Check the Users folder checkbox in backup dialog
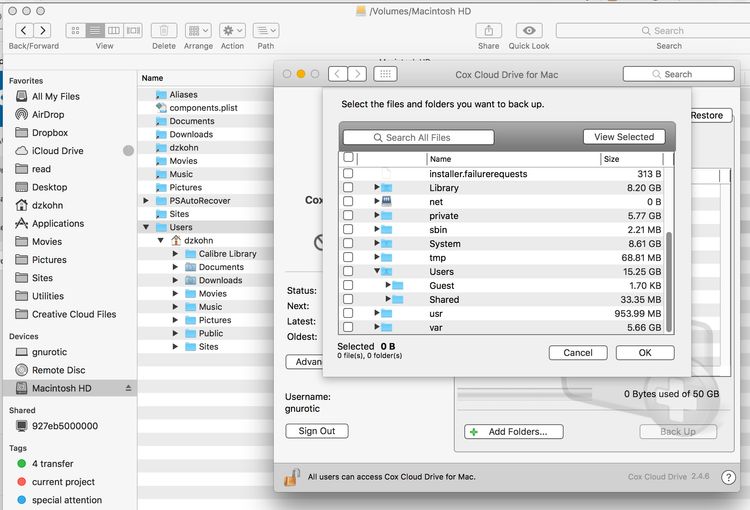The image size is (750, 510). (x=348, y=271)
